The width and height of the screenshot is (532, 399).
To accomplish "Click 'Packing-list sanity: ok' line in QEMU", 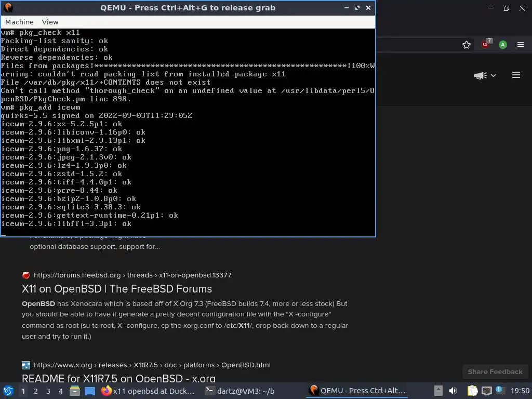I will [54, 41].
